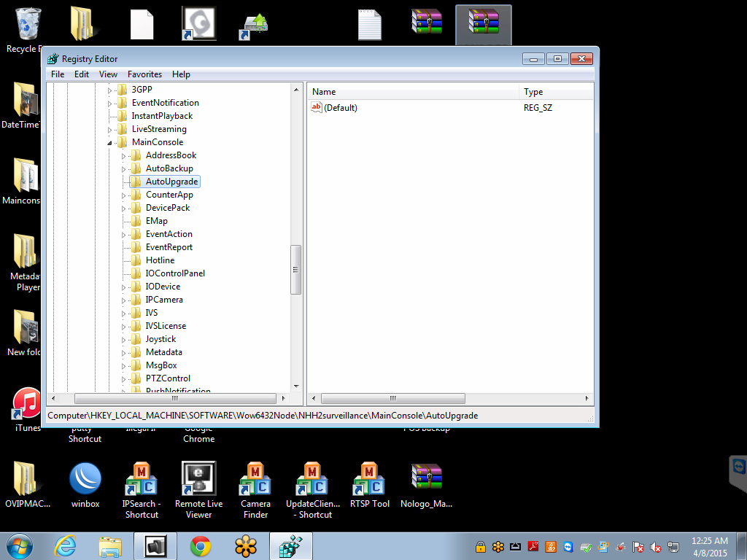The height and width of the screenshot is (560, 747).
Task: Select the IOControlPanel key
Action: pos(175,273)
